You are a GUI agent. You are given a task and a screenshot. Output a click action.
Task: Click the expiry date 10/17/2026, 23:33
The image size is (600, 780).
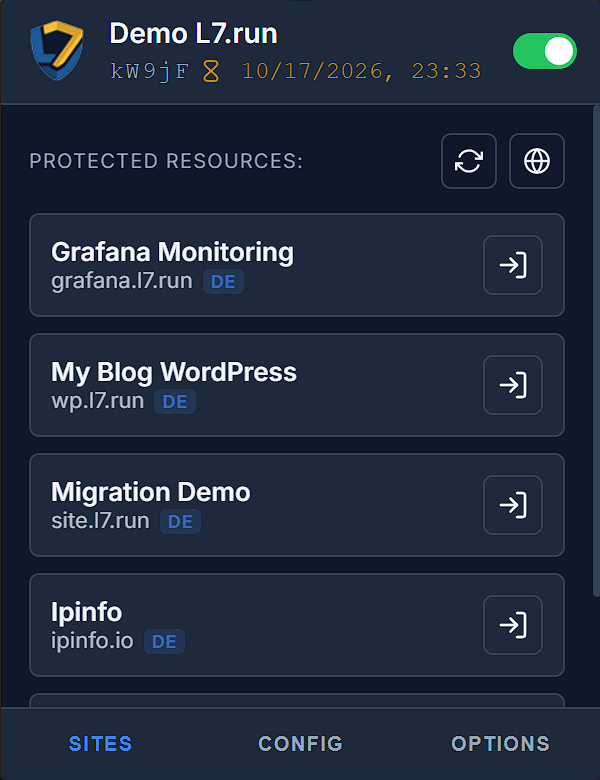pos(362,71)
